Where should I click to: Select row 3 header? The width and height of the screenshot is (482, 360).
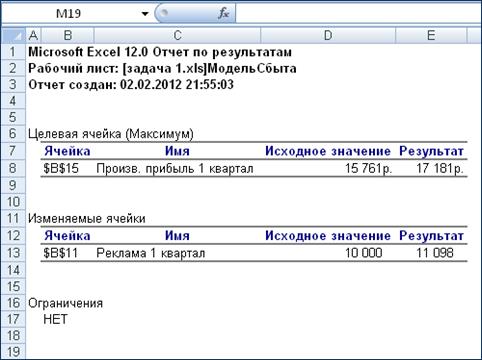tap(13, 85)
